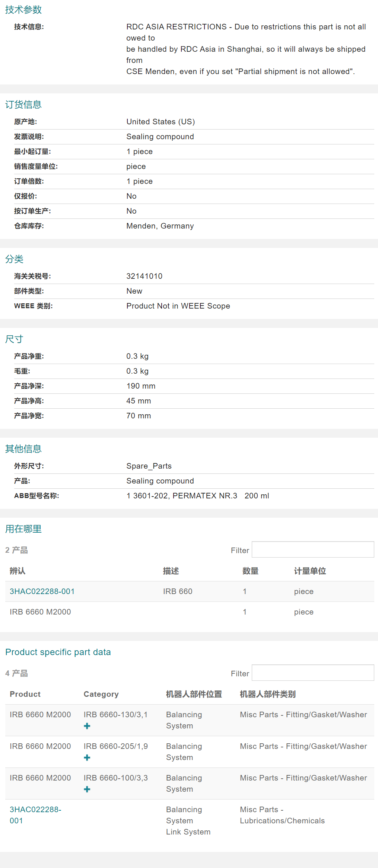
Task: Expand the IRB 6660-100/3,3 plus icon
Action: coord(87,789)
